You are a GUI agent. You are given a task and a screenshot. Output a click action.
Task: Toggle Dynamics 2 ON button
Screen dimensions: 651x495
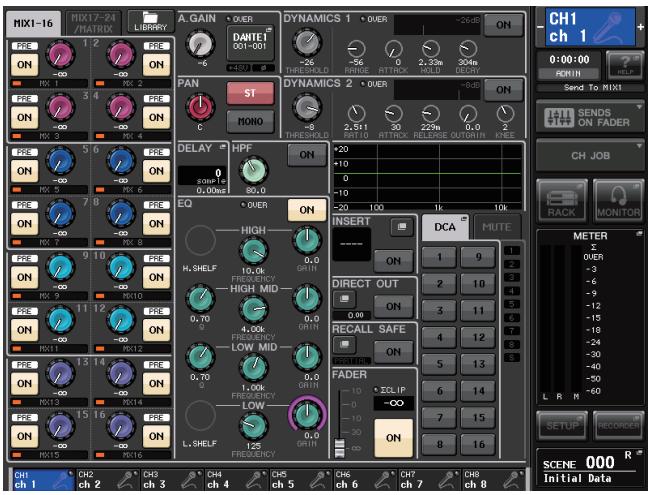503,90
